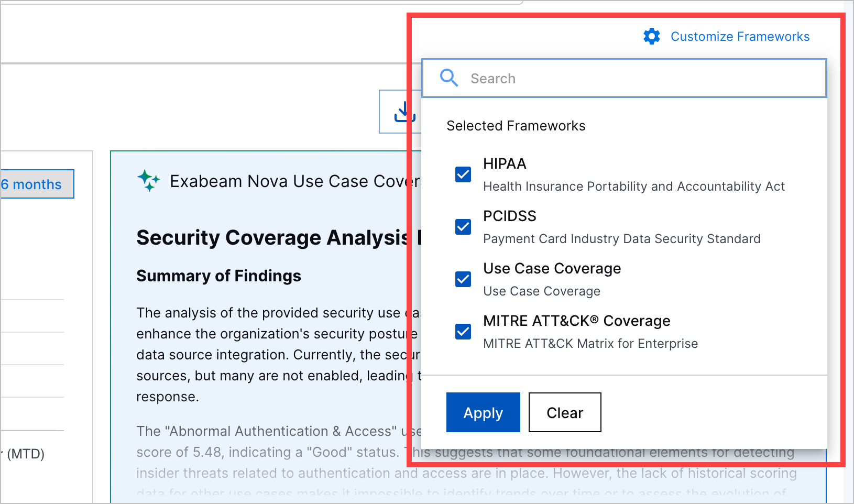Disable the MITRE ATT&CK Coverage checkbox
This screenshot has height=504, width=854.
pyautogui.click(x=463, y=332)
